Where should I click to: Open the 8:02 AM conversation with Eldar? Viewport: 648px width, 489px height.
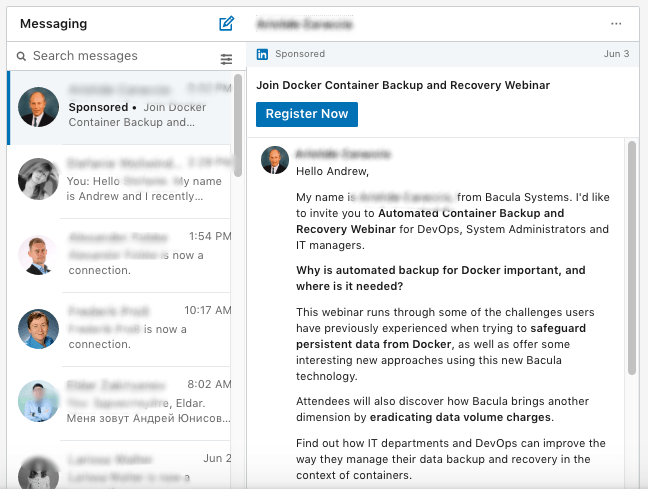click(121, 403)
